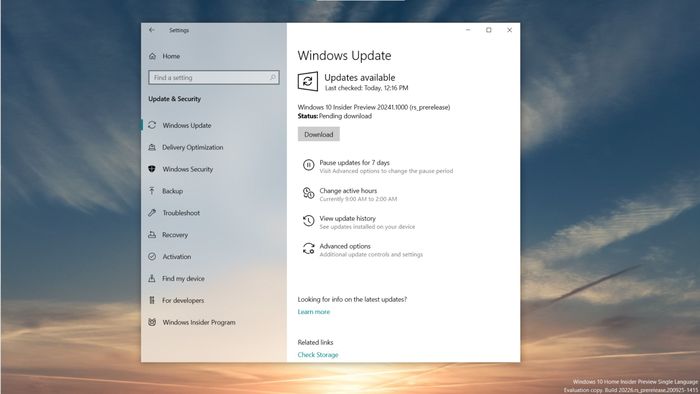Click the For developers icon
The image size is (700, 394).
pyautogui.click(x=152, y=300)
